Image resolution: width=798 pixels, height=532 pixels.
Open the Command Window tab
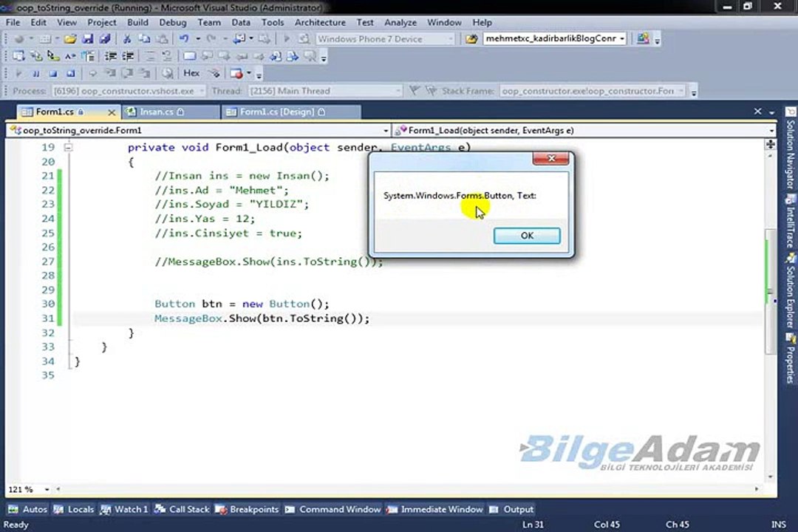point(332,509)
